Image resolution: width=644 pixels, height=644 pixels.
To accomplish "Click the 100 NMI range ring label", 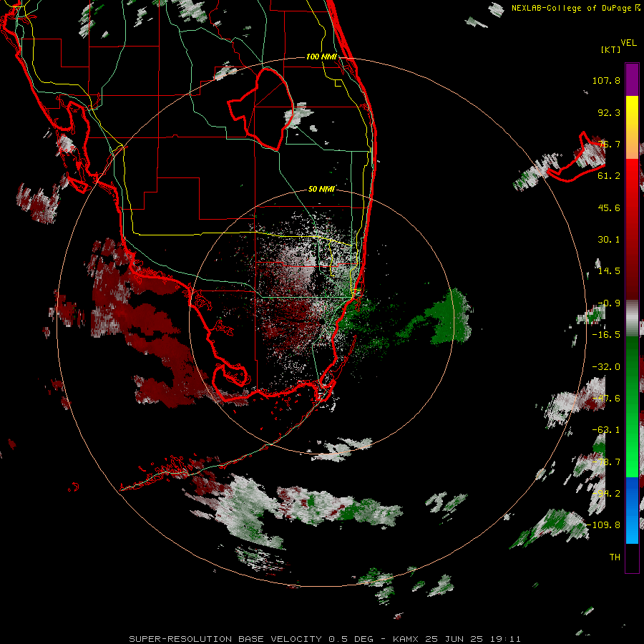I will point(321,57).
